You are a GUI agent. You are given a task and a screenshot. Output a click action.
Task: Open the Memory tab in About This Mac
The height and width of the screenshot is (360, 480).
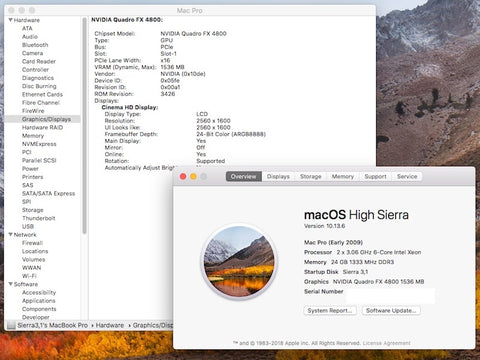click(342, 176)
